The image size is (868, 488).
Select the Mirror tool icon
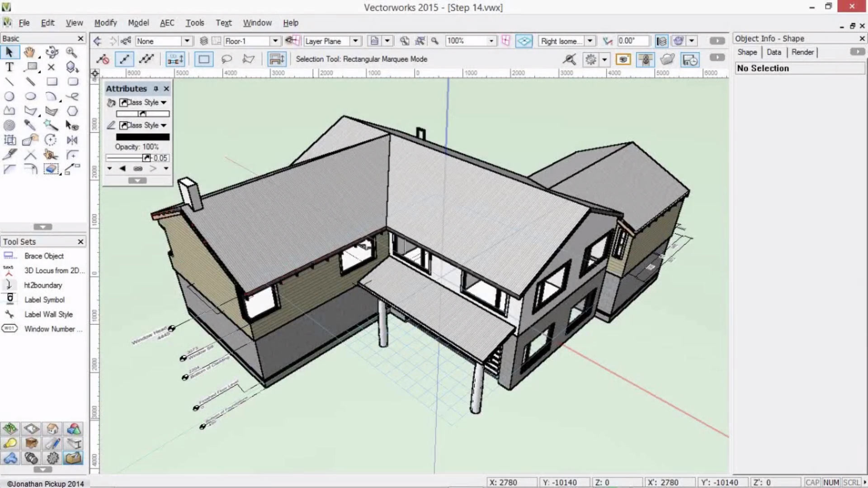71,140
